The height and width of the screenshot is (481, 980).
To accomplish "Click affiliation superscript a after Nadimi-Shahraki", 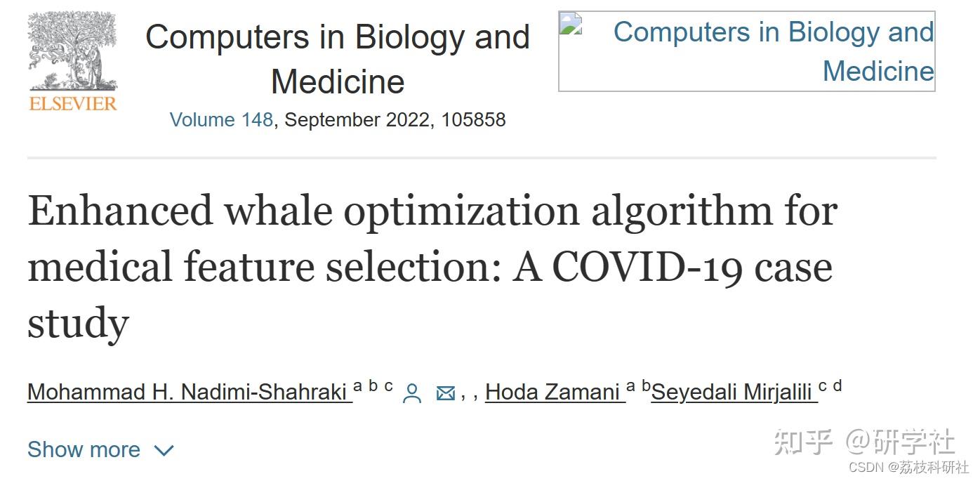I will click(358, 386).
